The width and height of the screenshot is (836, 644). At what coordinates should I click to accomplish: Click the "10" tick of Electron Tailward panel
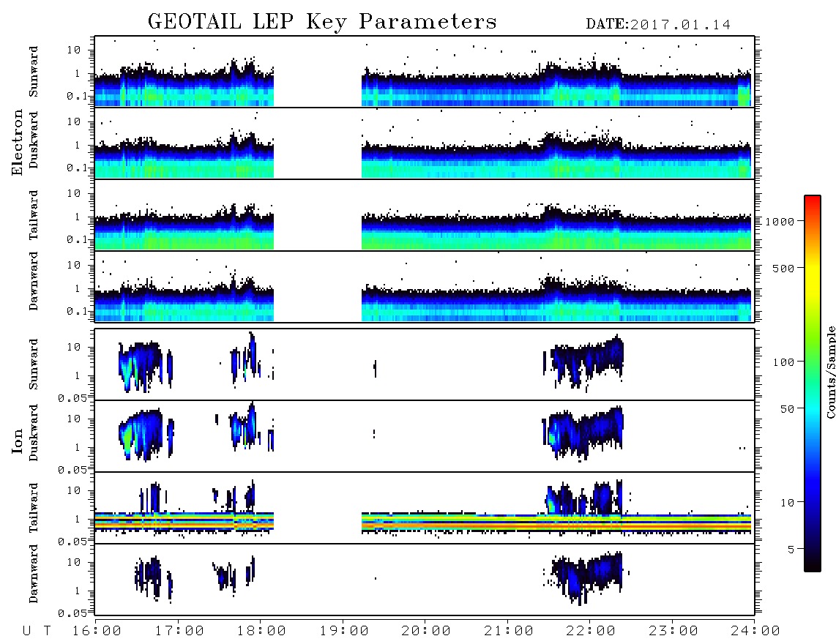coord(74,193)
